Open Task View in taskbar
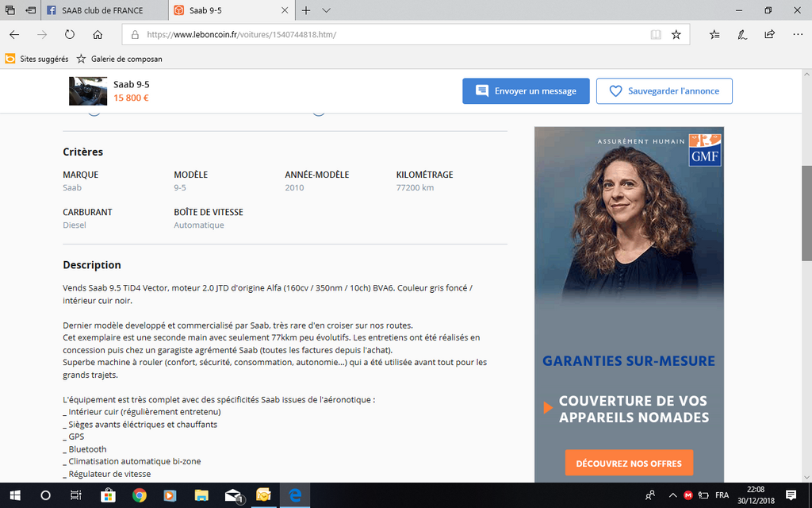This screenshot has width=812, height=508. pos(75,495)
